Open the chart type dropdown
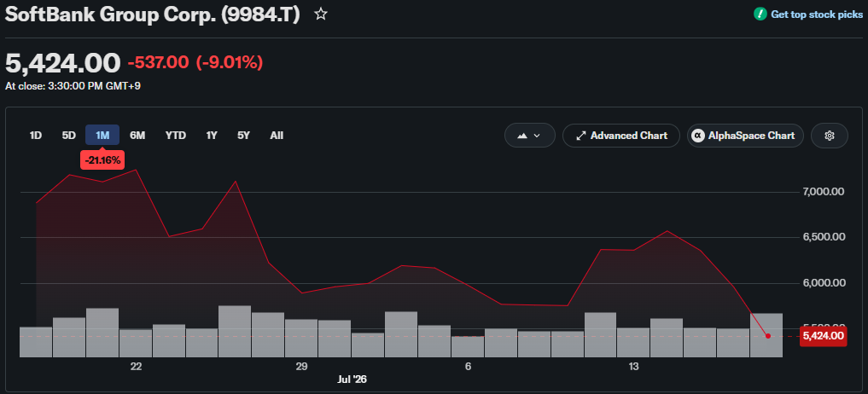Screen dimensions: 868x394 tap(530, 136)
